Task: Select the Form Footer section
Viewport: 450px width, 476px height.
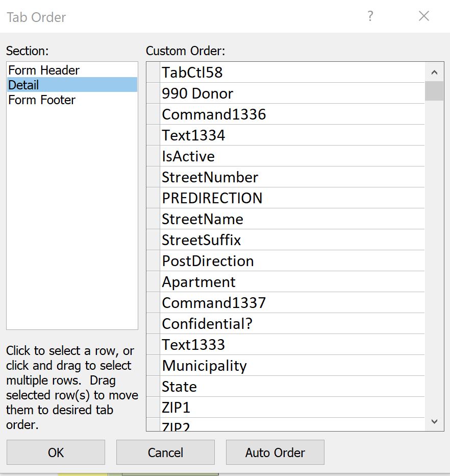Action: point(72,100)
